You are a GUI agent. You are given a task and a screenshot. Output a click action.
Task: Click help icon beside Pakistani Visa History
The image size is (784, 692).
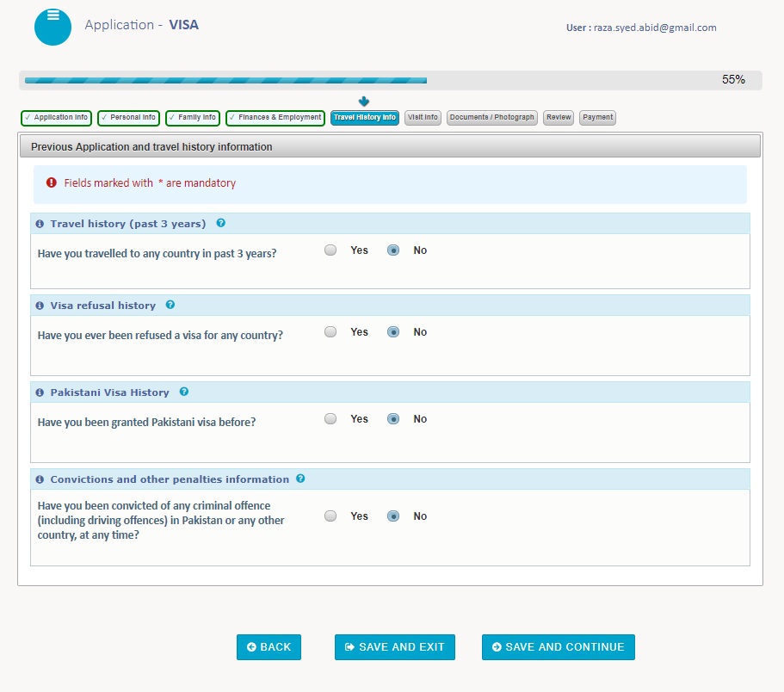tap(184, 392)
